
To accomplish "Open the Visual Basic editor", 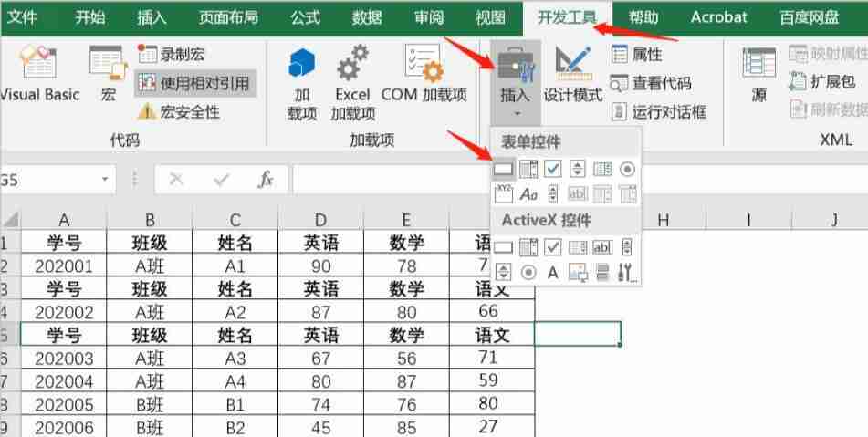I will [x=40, y=74].
